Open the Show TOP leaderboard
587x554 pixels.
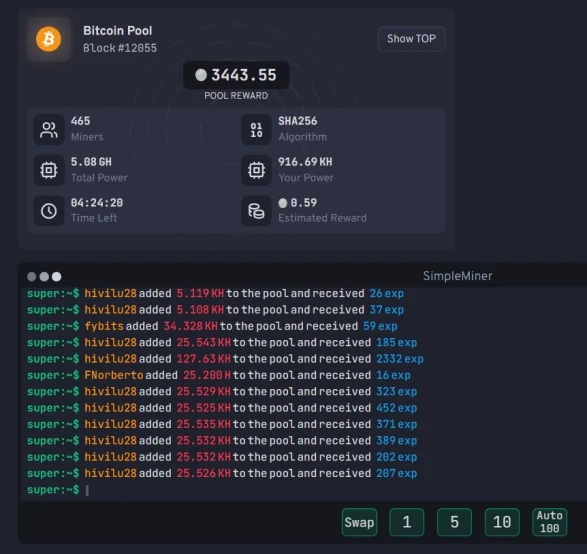(x=411, y=39)
